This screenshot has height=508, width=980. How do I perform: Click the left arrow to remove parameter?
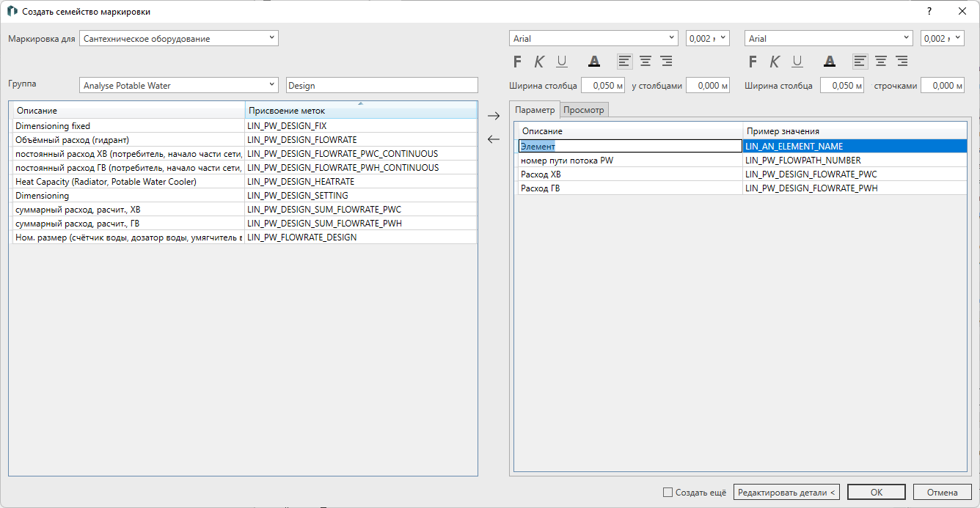(494, 139)
